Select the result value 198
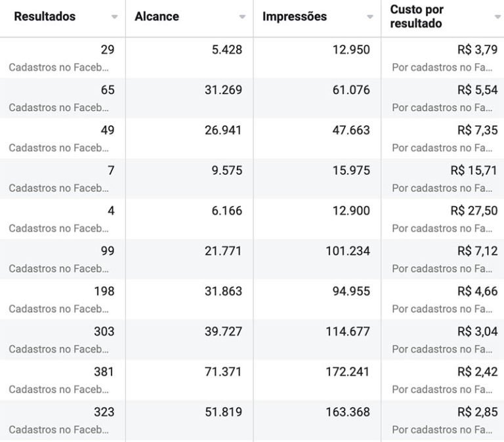The height and width of the screenshot is (442, 504). 104,292
